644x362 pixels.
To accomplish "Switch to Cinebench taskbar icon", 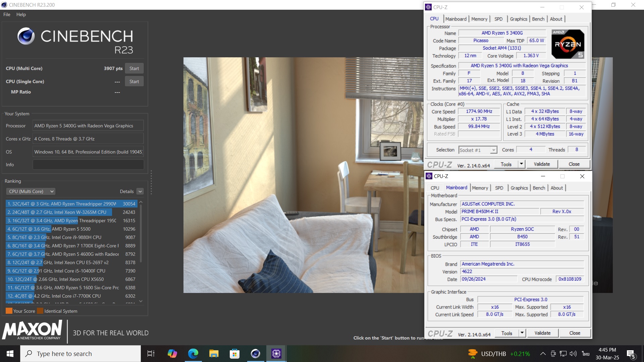I will (x=255, y=354).
